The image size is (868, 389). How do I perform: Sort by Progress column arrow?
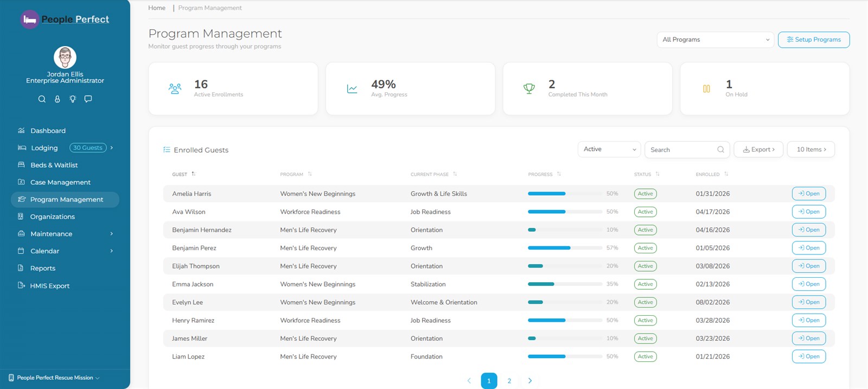click(x=559, y=174)
